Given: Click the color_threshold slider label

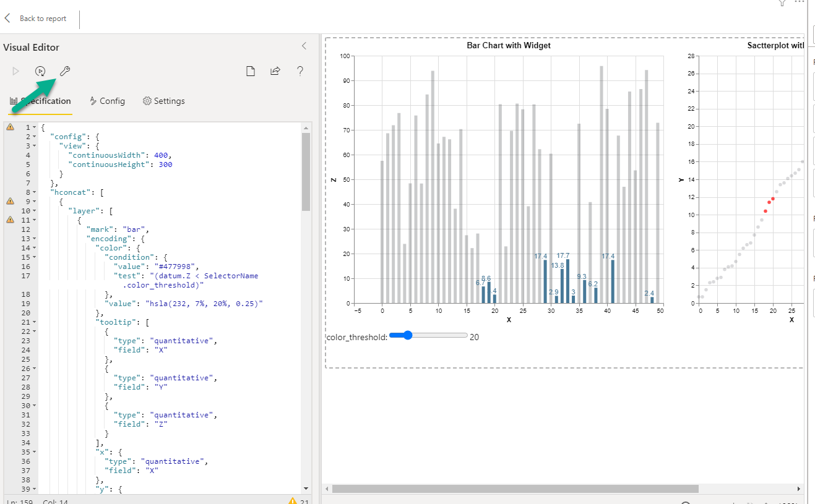Looking at the screenshot, I should [x=356, y=337].
